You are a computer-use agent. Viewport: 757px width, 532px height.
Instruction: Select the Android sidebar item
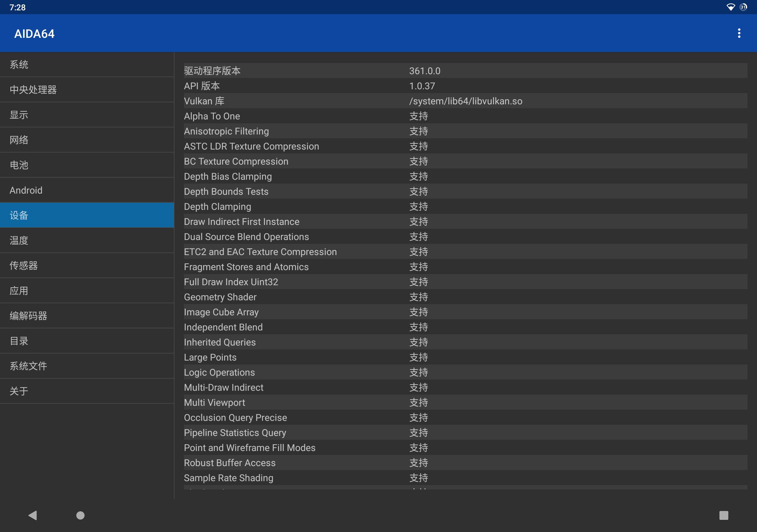(x=87, y=190)
